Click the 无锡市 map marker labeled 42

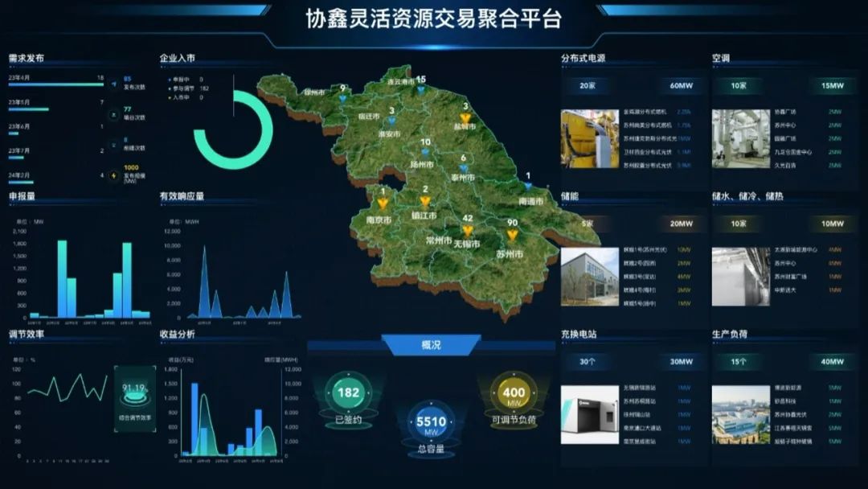[x=468, y=230]
